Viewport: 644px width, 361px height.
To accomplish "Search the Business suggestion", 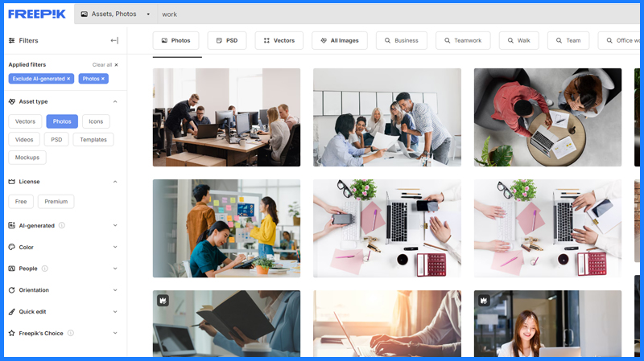I will (401, 41).
